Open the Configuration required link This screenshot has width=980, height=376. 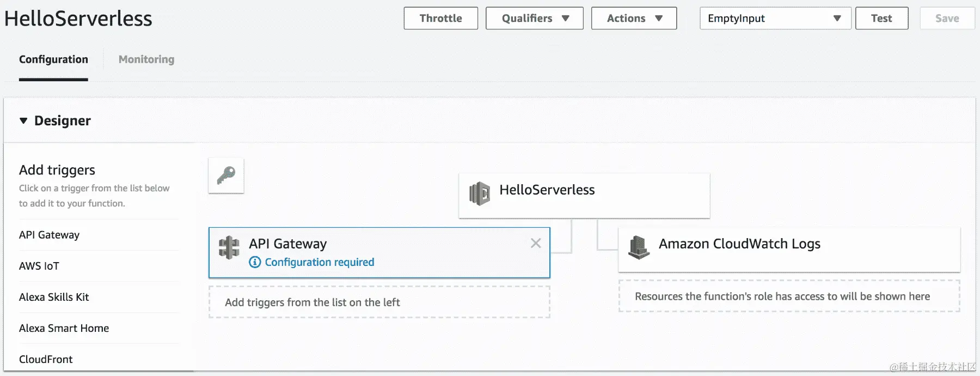320,262
